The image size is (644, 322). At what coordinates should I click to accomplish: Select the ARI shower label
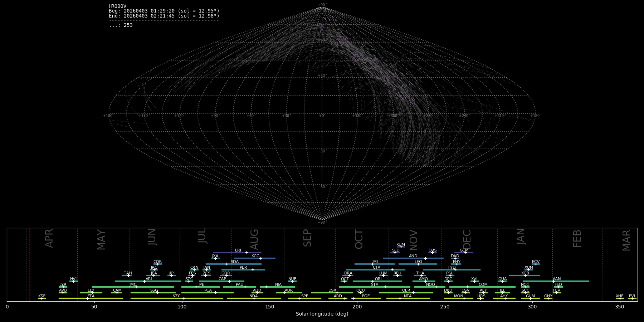coord(149,279)
